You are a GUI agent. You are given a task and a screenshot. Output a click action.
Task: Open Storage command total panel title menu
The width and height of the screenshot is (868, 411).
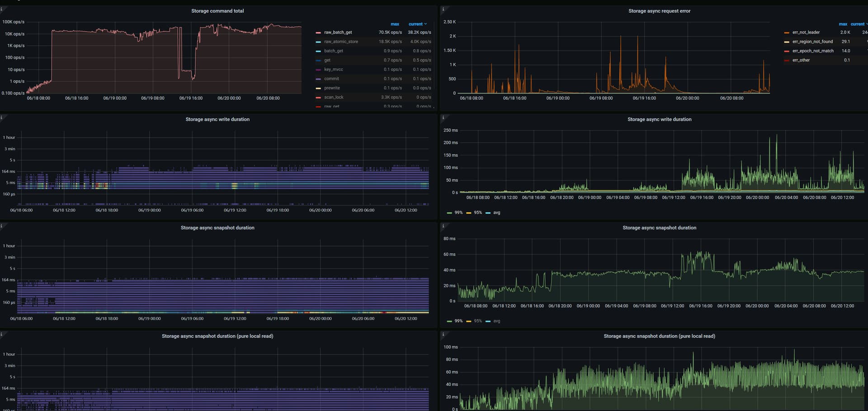[217, 11]
